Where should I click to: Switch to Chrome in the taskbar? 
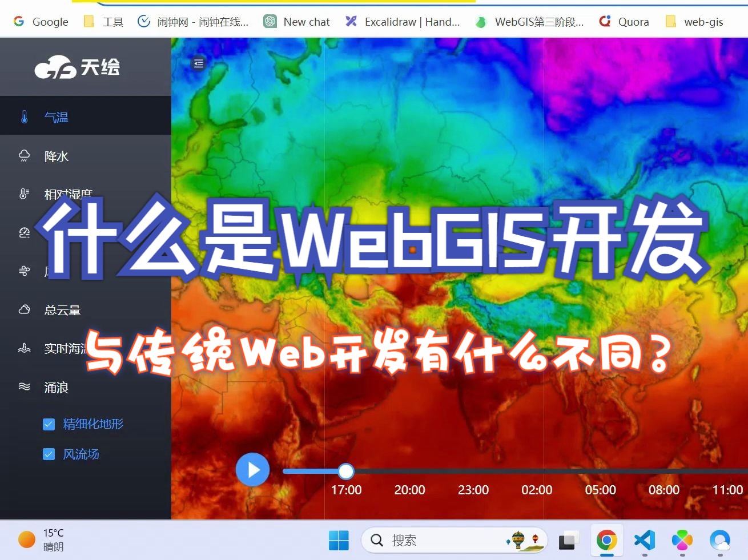point(606,540)
